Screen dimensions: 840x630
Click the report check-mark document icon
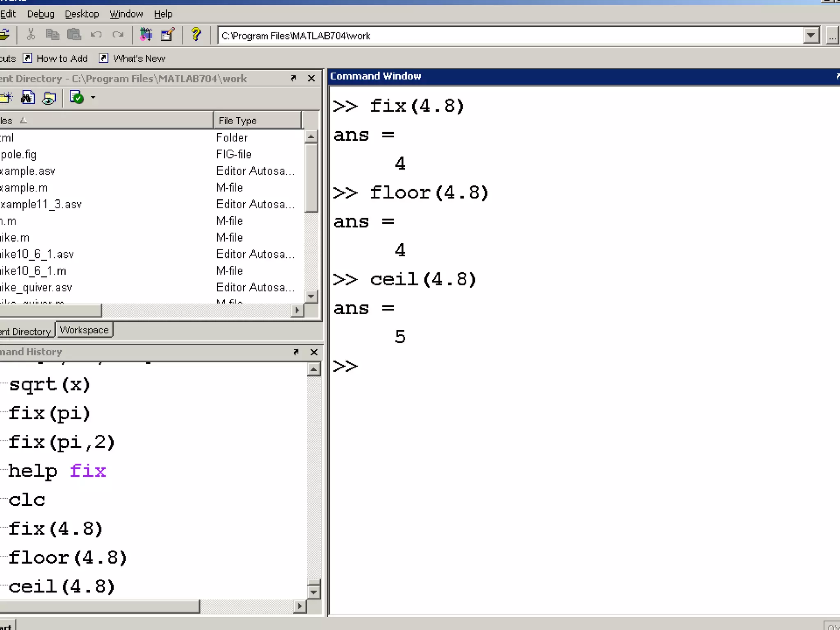77,98
